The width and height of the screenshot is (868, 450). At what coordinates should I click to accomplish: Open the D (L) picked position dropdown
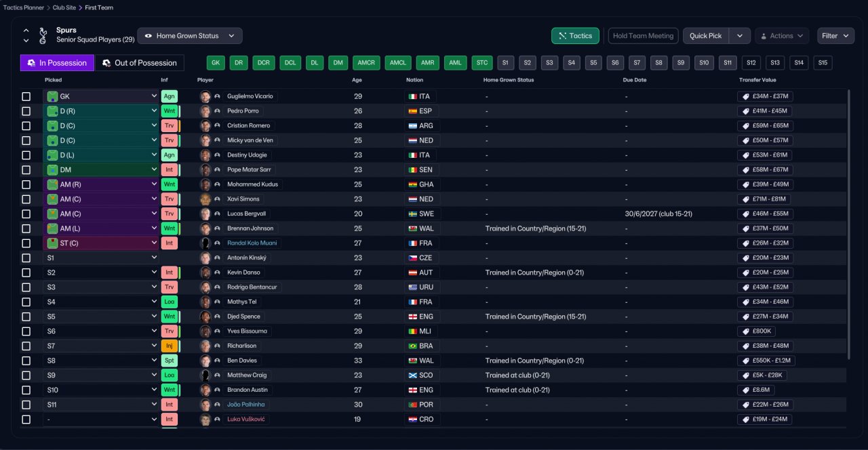click(x=101, y=155)
